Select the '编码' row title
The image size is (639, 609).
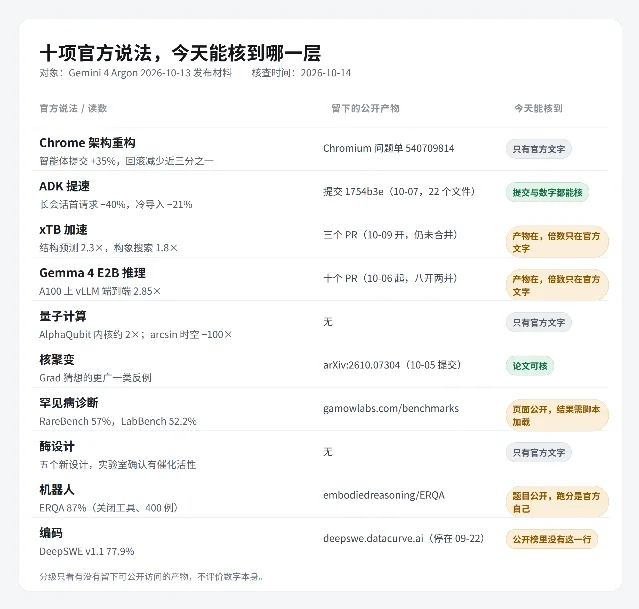coord(51,533)
